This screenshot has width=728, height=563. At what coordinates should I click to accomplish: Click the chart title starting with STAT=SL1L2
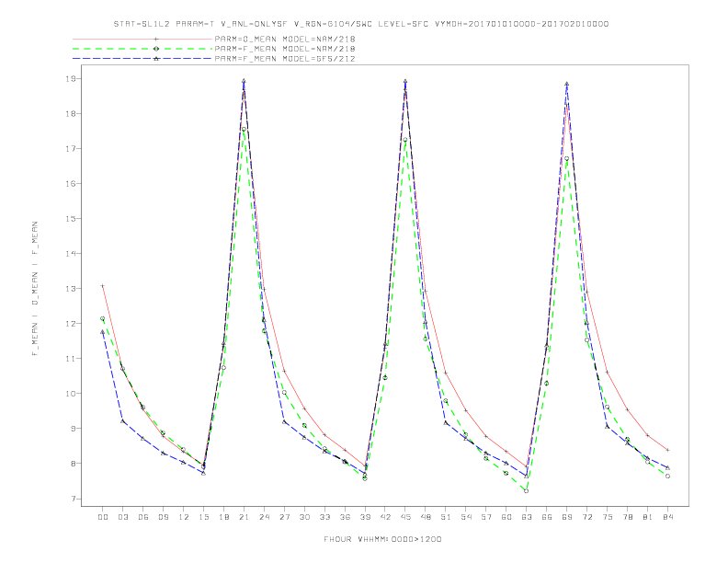(x=361, y=24)
